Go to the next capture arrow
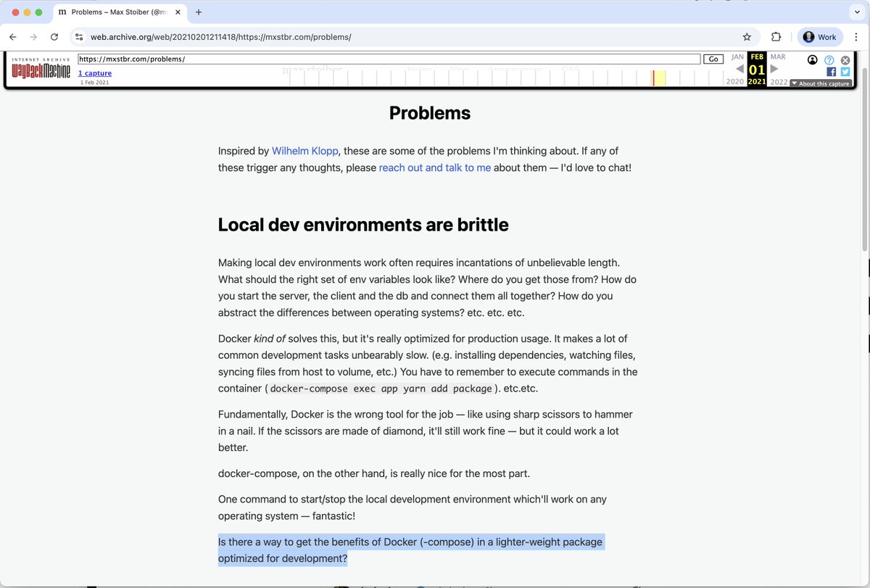 click(774, 69)
